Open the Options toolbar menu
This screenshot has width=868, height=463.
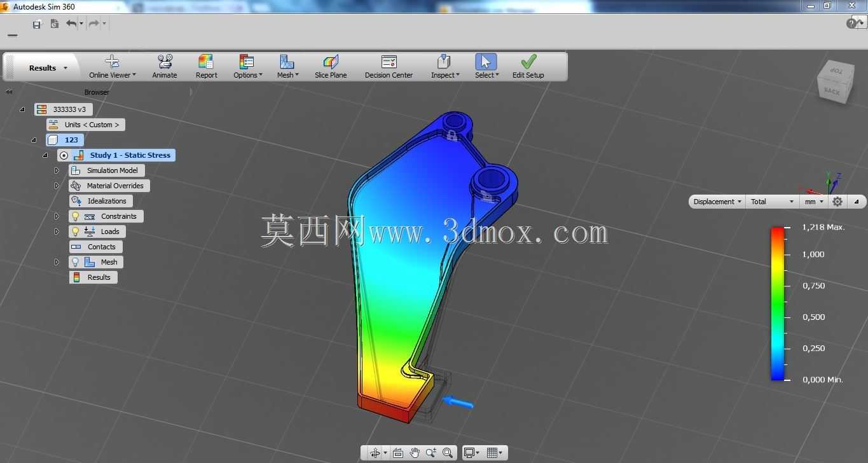coord(247,67)
